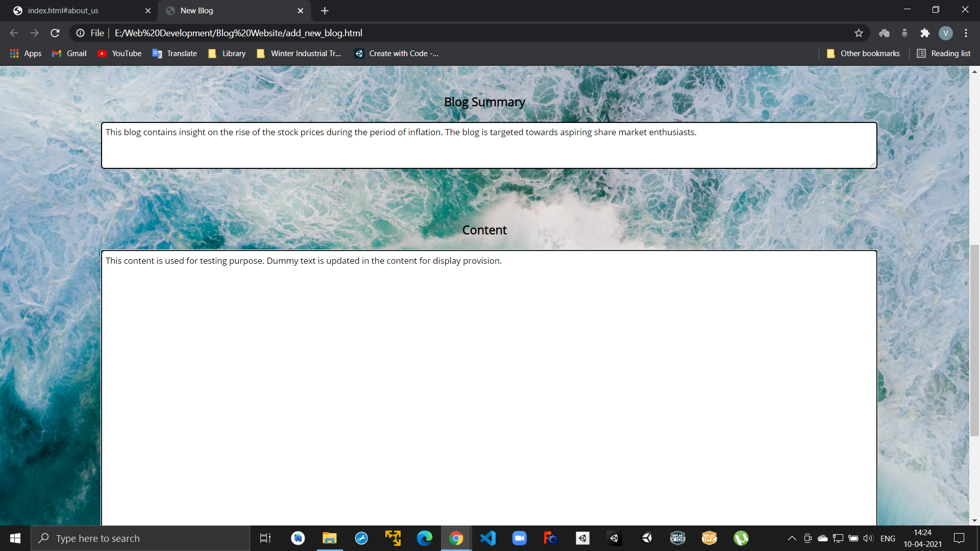This screenshot has height=551, width=980.
Task: Click the page vertical scrollbar thumb
Action: (974, 340)
